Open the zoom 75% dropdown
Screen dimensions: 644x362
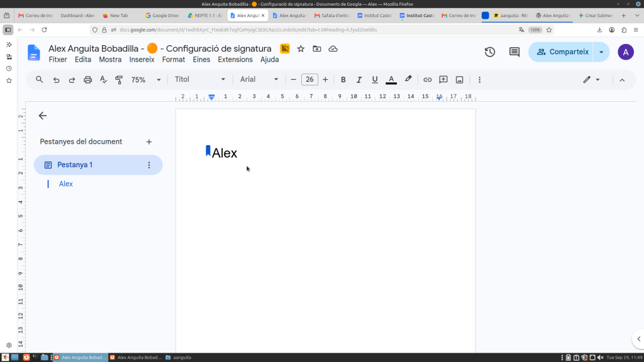(x=146, y=80)
